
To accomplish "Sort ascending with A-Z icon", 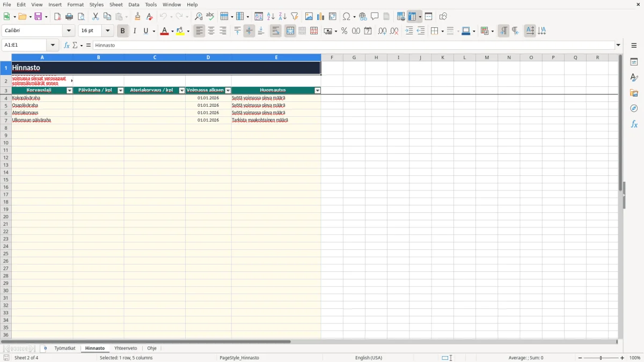I will (271, 17).
